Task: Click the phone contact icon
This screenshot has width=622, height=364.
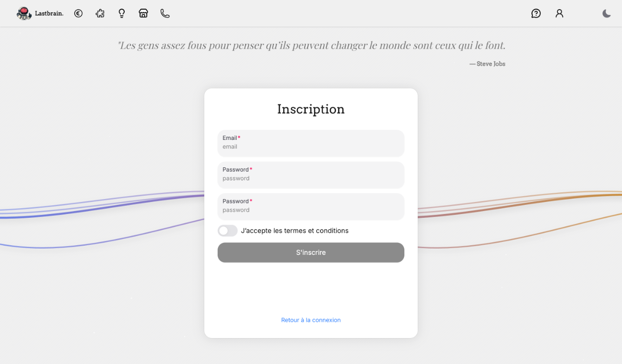Action: [x=165, y=13]
